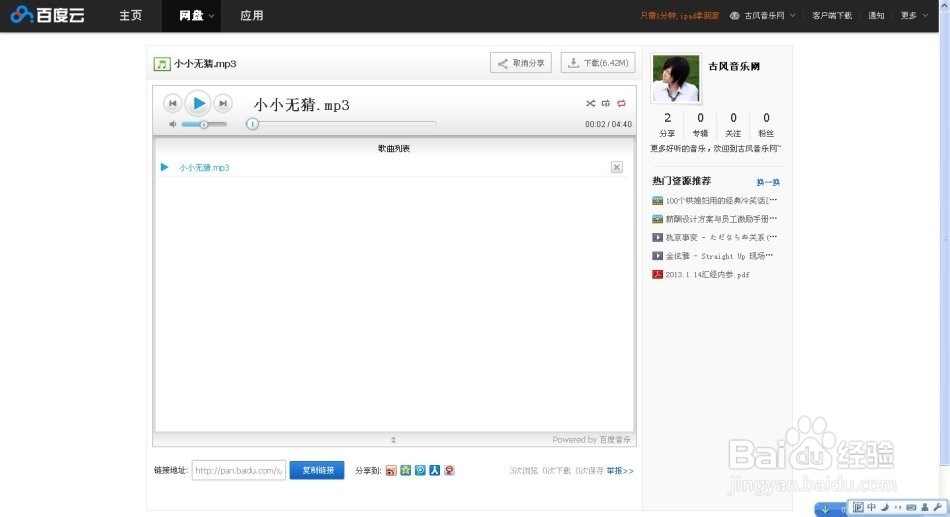Open the 100个 jokes recommended resource

tap(721, 201)
